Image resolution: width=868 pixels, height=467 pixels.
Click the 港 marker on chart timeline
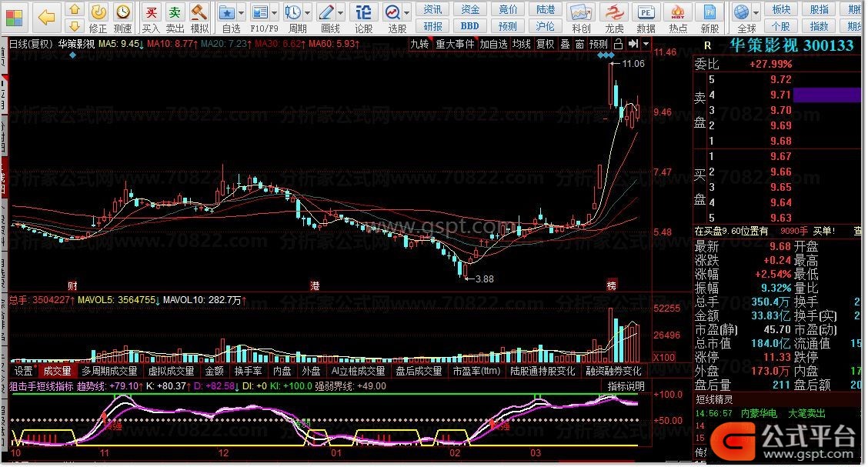pyautogui.click(x=315, y=285)
